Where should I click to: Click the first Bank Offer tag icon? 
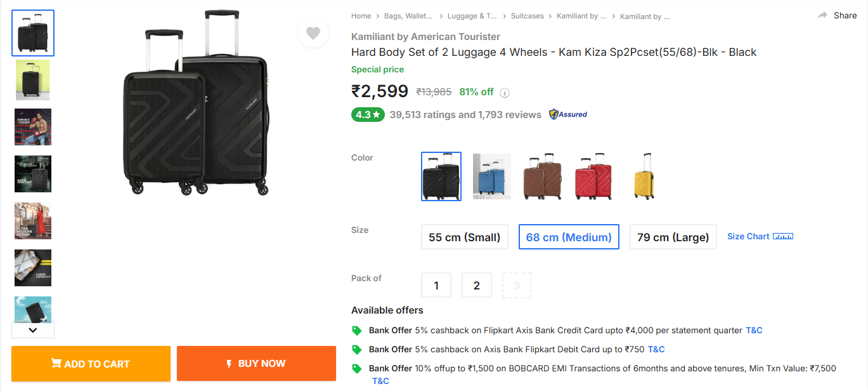[357, 331]
